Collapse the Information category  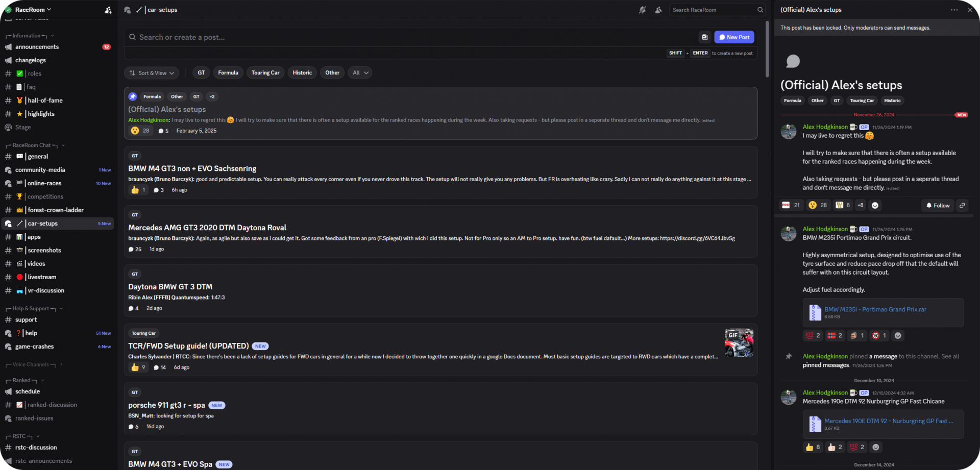[30, 36]
